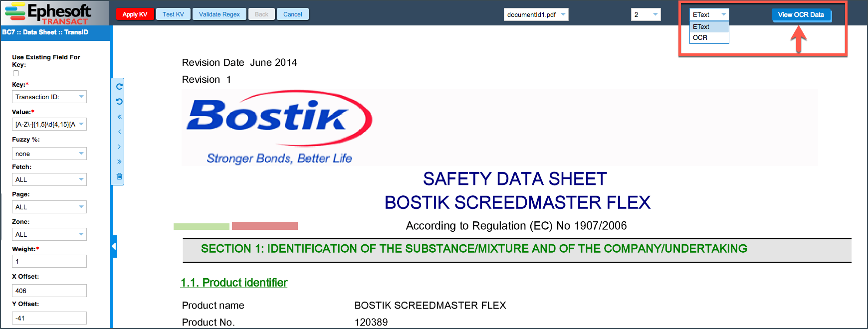Screen dimensions: 868x329
Task: Collapse the left panel with the blue arrow handle
Action: coord(114,246)
